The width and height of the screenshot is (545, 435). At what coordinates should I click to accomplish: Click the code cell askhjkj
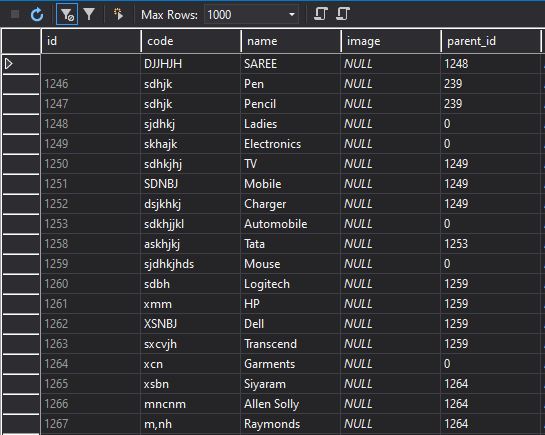point(190,244)
